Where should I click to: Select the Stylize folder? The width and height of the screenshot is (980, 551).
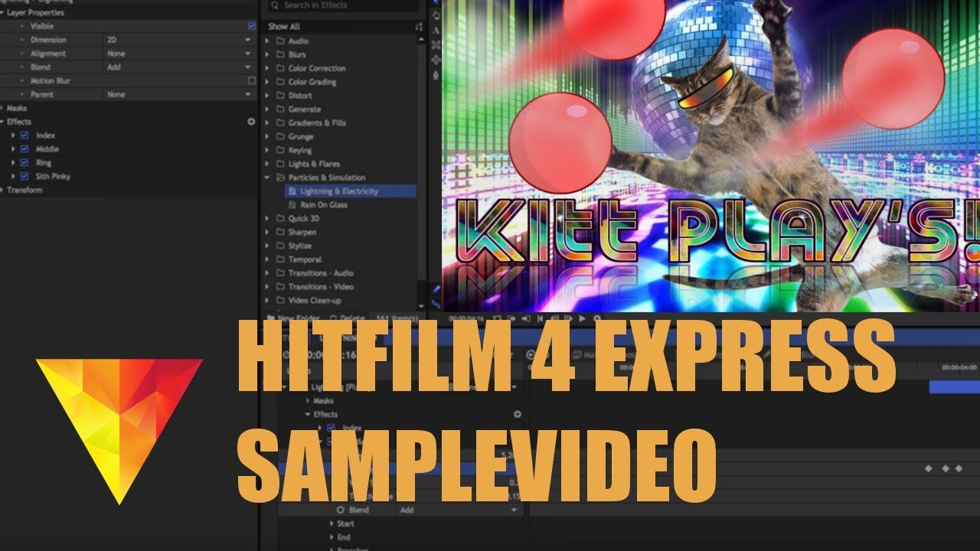click(x=299, y=246)
